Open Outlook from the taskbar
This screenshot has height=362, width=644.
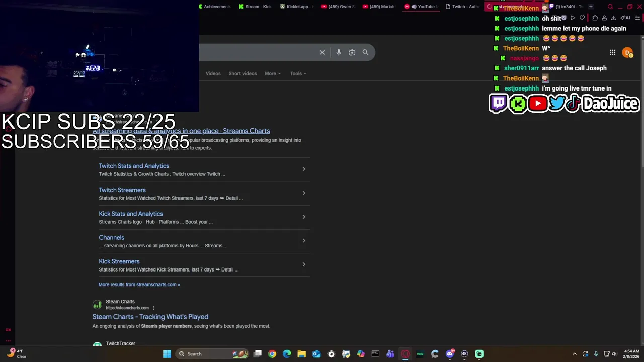coord(316,354)
